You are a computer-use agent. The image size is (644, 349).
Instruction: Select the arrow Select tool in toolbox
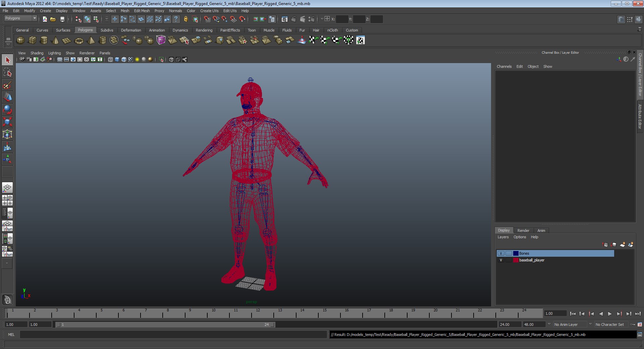point(7,60)
